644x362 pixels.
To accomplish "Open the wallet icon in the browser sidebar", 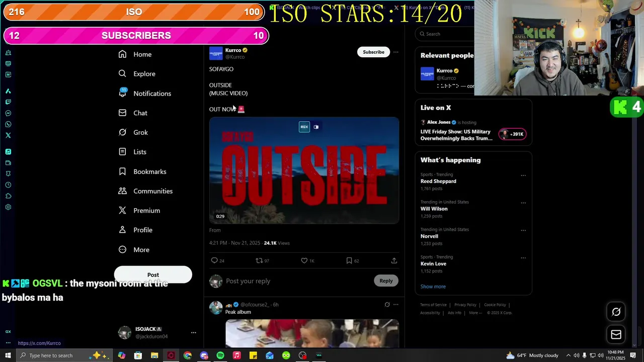I will (8, 163).
